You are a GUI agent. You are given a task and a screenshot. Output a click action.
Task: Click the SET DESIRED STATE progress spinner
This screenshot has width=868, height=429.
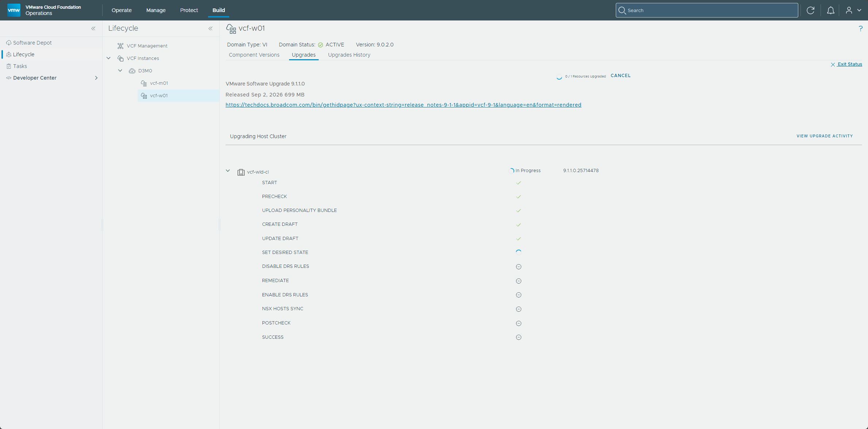point(519,253)
